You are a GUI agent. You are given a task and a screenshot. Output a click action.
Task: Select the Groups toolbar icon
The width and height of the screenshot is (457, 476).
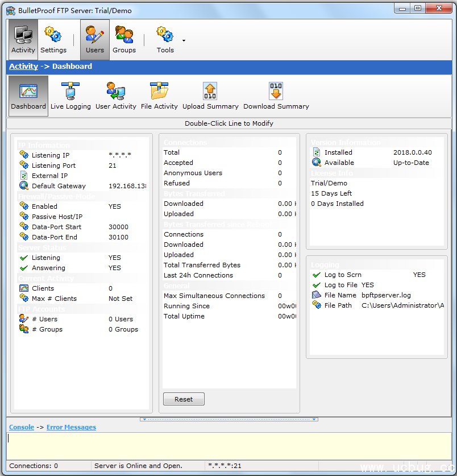click(124, 39)
